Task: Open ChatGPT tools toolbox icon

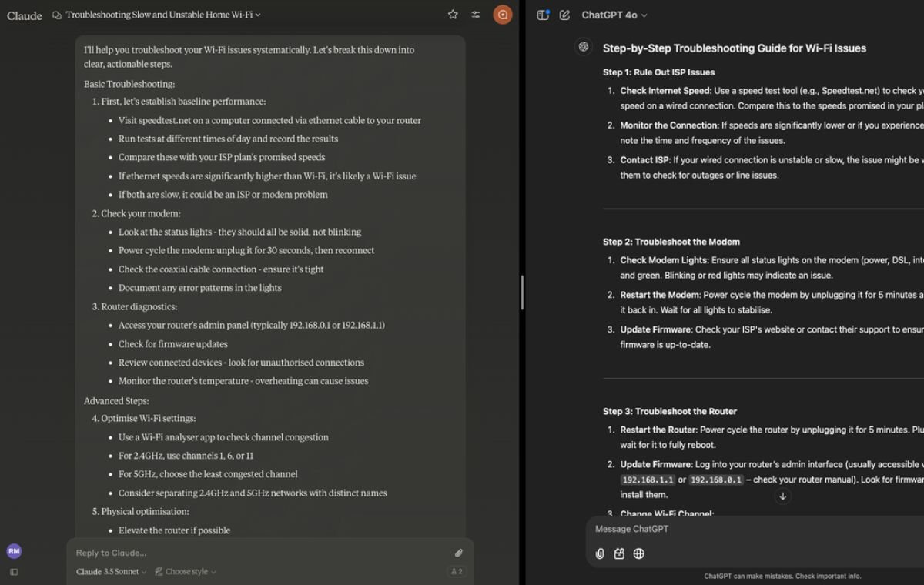Action: (x=619, y=553)
